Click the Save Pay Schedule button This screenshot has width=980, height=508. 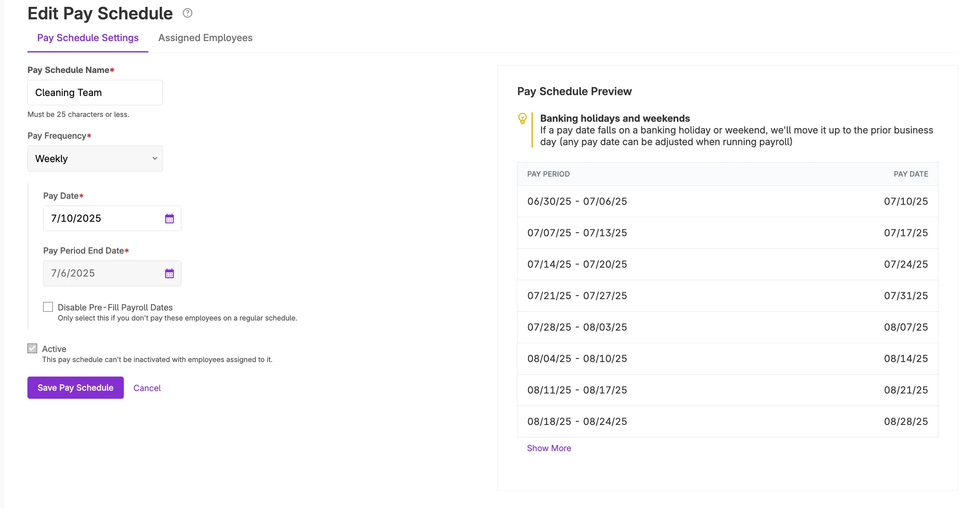(75, 387)
